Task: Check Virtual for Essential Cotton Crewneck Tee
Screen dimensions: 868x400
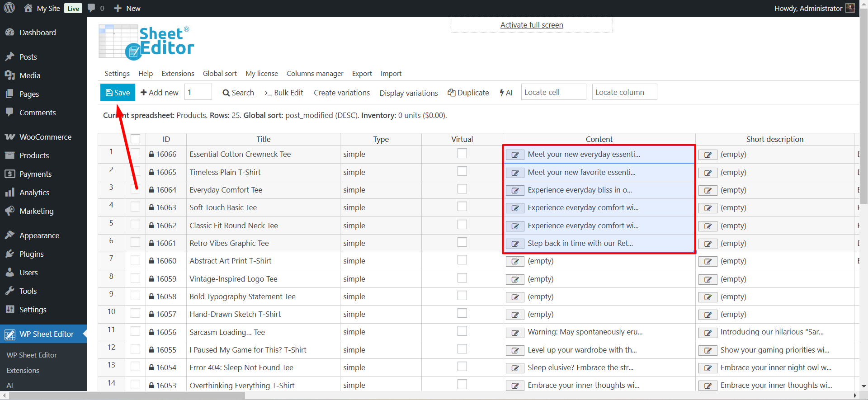Action: point(462,153)
